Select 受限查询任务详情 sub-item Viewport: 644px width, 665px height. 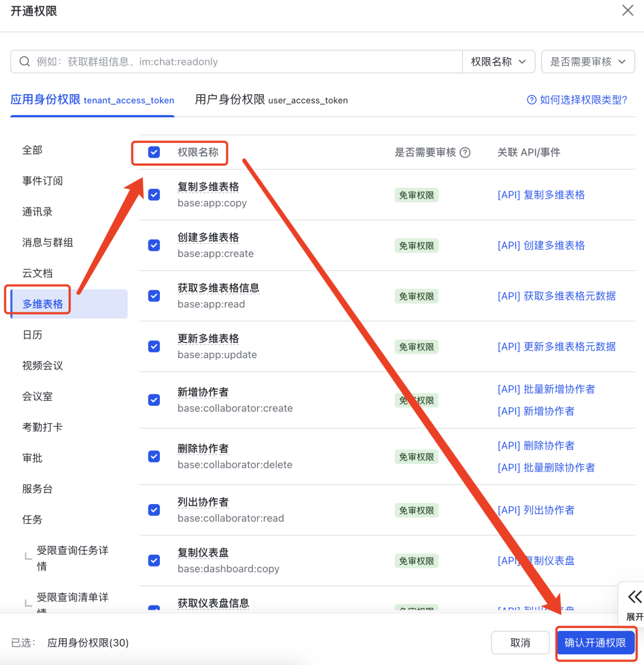pyautogui.click(x=73, y=558)
